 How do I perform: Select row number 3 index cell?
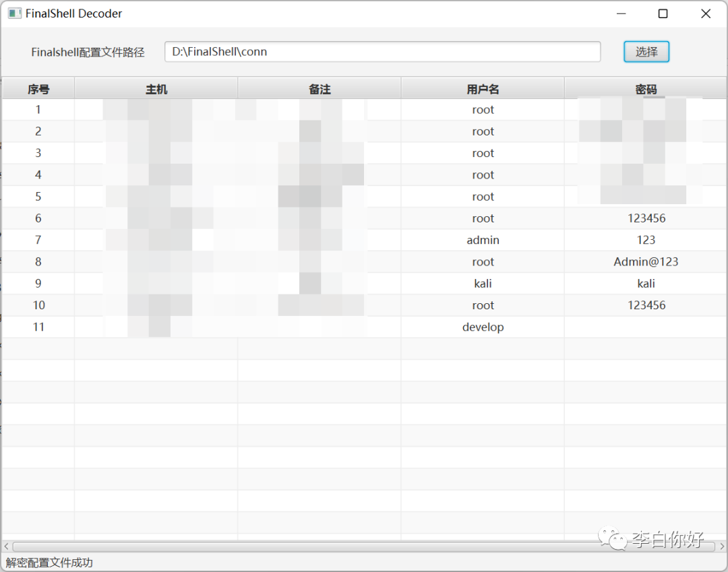[38, 153]
